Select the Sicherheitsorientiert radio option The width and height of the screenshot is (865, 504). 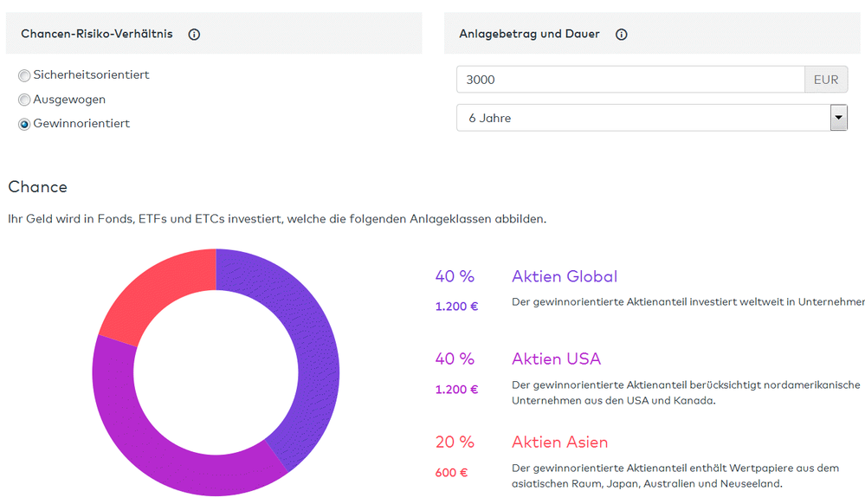(x=24, y=76)
